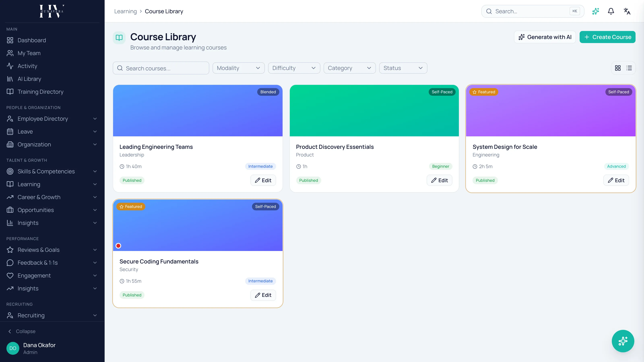Edit System Design for Scale course

coord(616,180)
